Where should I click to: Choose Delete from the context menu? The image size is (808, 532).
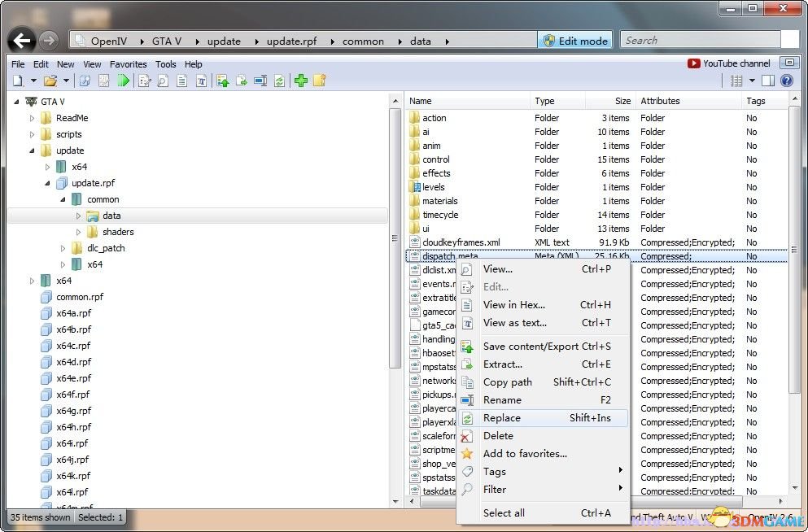point(543,436)
